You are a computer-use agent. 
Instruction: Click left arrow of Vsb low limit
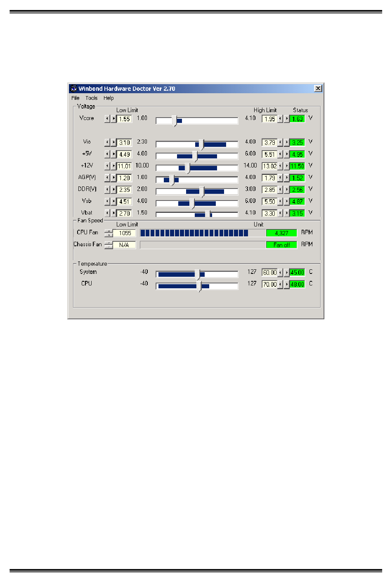[107, 201]
